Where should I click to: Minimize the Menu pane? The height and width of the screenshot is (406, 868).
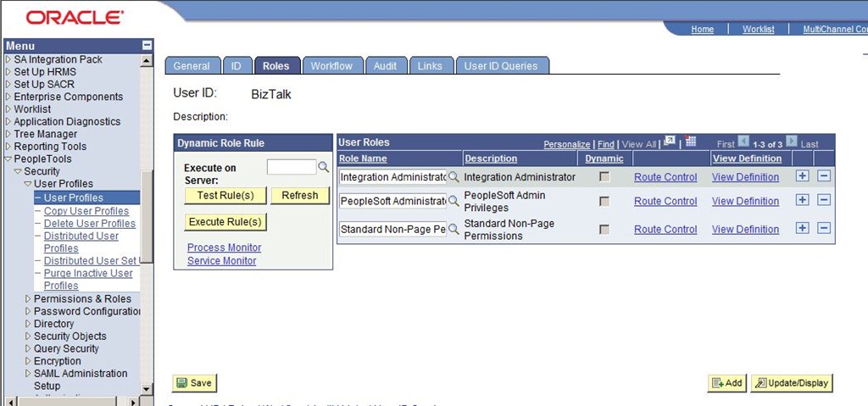[x=147, y=46]
